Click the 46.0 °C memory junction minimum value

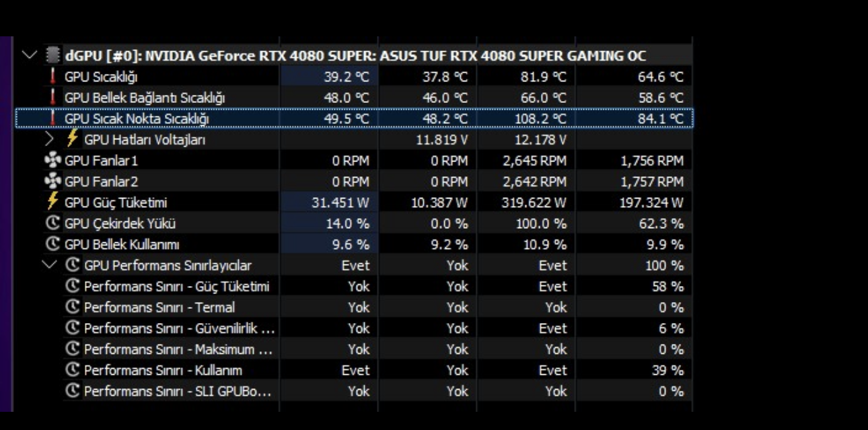pos(445,98)
